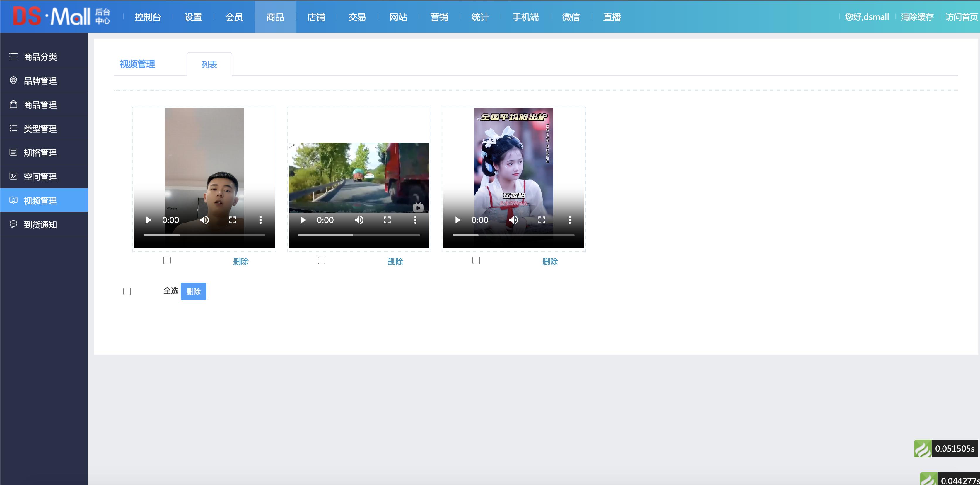Open the 店铺 top menu

[316, 17]
